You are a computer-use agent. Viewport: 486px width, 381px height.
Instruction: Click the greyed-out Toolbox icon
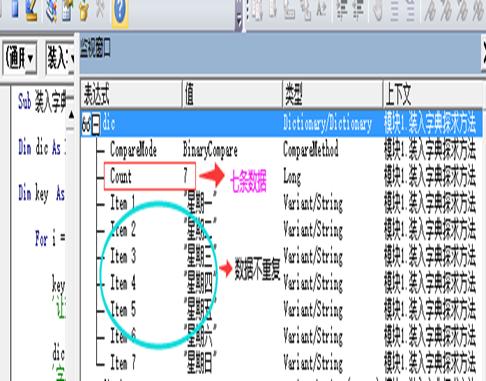pyautogui.click(x=100, y=8)
